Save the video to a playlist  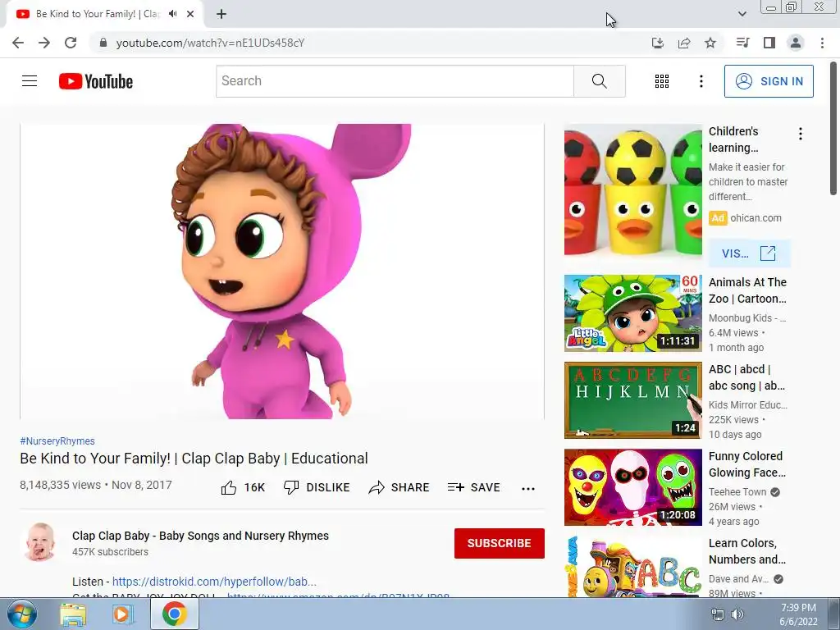coord(473,487)
